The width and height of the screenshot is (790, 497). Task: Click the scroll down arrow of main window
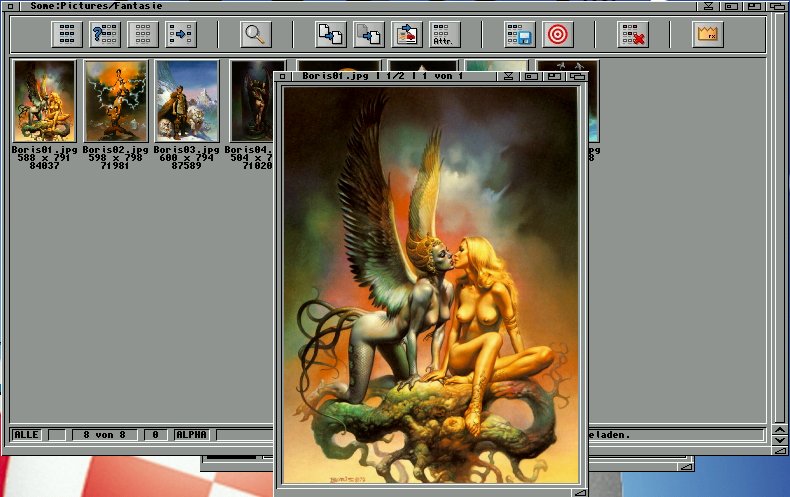pos(780,441)
